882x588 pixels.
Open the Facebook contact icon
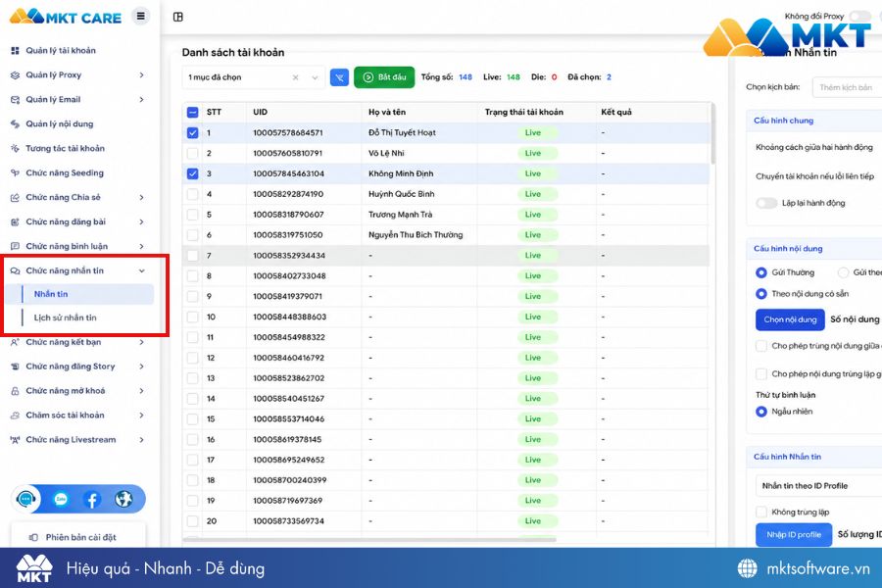pyautogui.click(x=92, y=499)
